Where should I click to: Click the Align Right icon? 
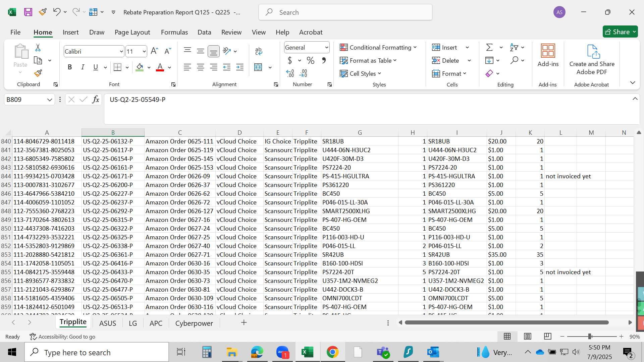point(214,67)
